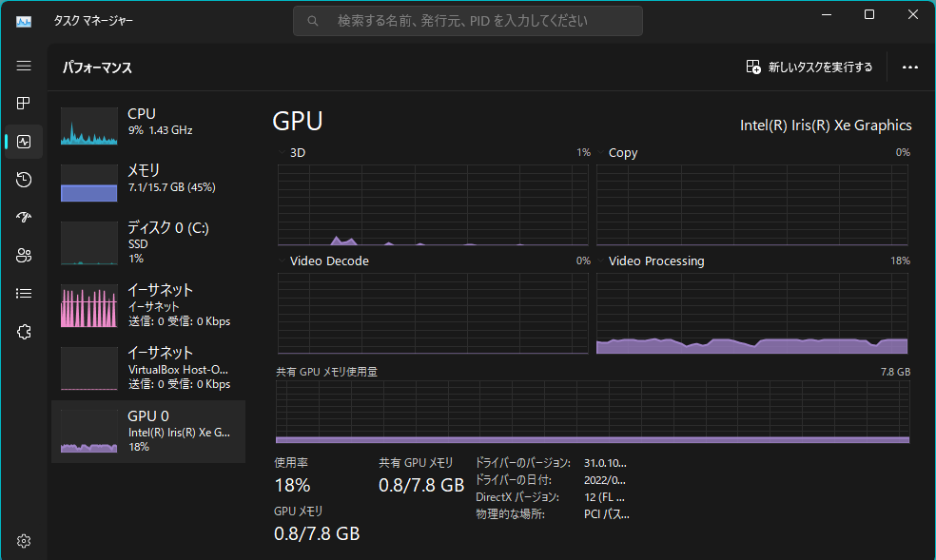Click the 共有 GPU メモリ 0.8/7.8 GB value
The height and width of the screenshot is (560, 936).
point(421,485)
